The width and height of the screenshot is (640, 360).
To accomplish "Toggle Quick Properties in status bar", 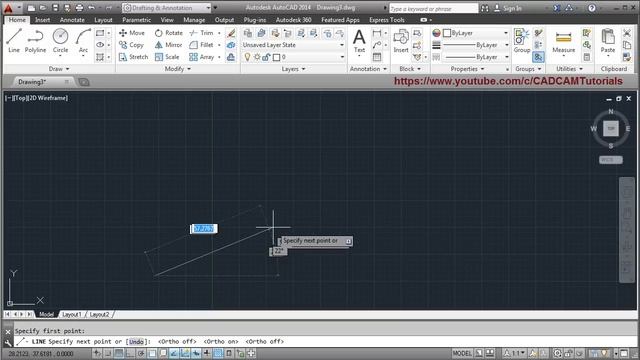I will pos(229,353).
